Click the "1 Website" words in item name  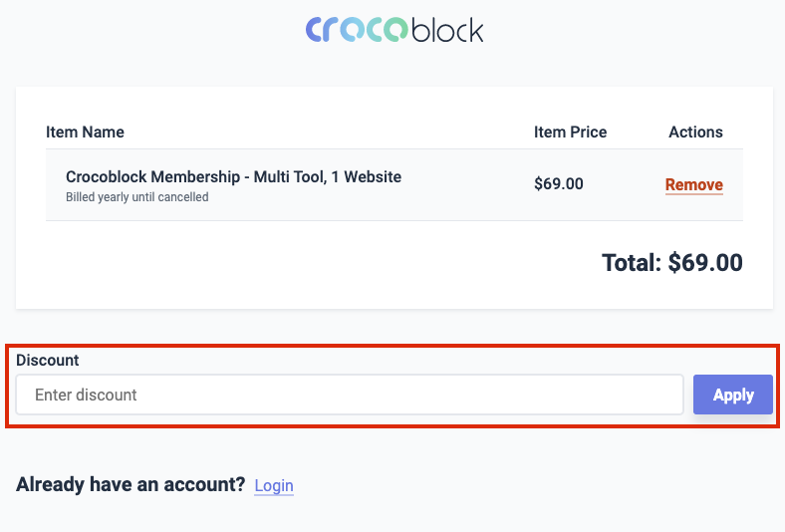[367, 176]
